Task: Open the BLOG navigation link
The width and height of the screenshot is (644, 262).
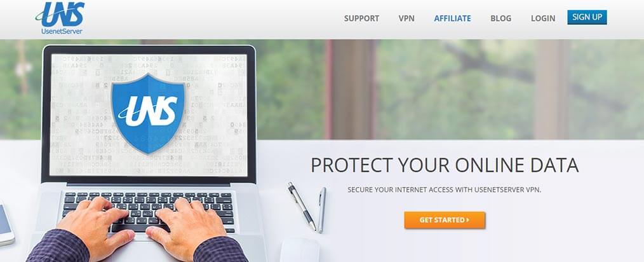Action: [500, 18]
